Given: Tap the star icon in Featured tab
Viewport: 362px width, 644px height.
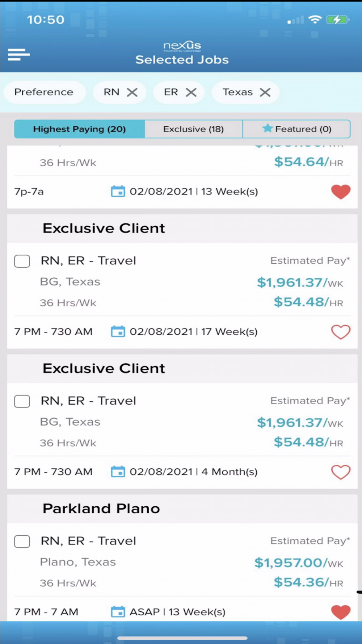Looking at the screenshot, I should [268, 128].
